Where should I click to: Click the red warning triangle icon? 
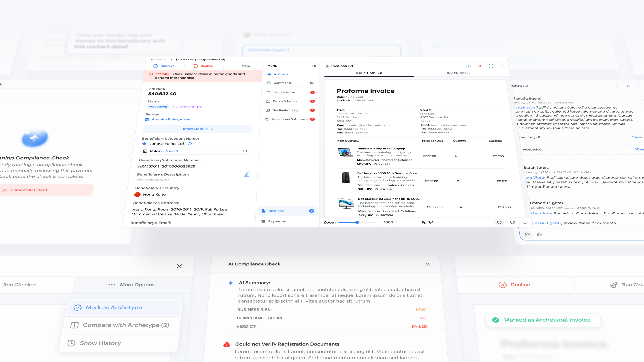pyautogui.click(x=227, y=344)
